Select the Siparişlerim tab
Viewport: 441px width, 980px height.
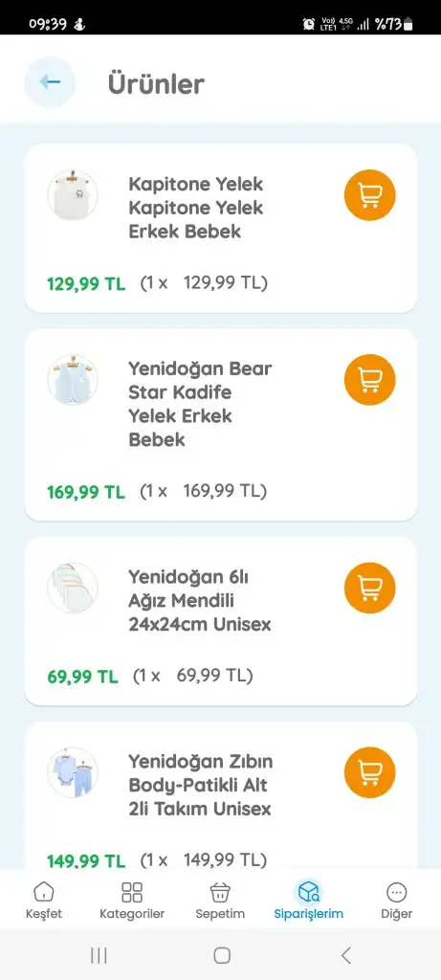click(309, 900)
